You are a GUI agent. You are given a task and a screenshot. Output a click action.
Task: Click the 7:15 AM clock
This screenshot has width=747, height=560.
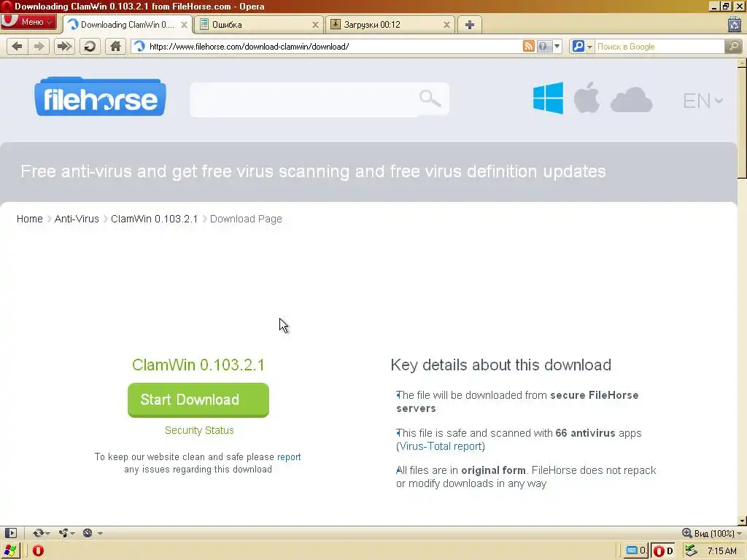[x=721, y=551]
